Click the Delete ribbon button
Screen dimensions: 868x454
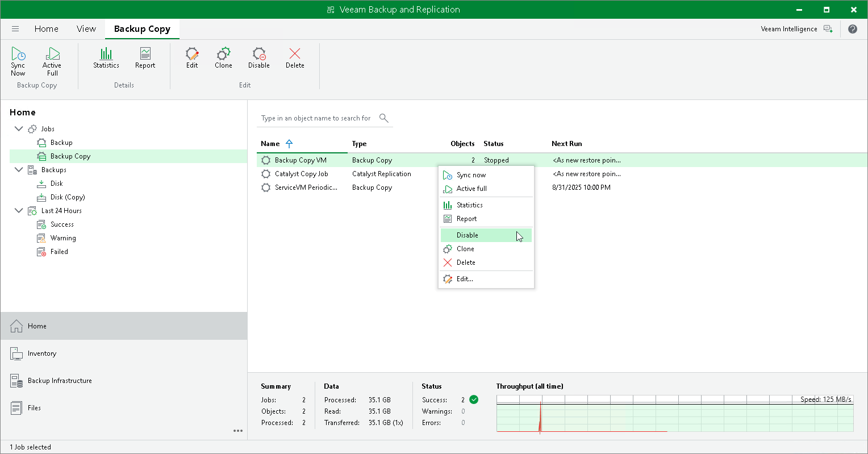click(x=295, y=57)
